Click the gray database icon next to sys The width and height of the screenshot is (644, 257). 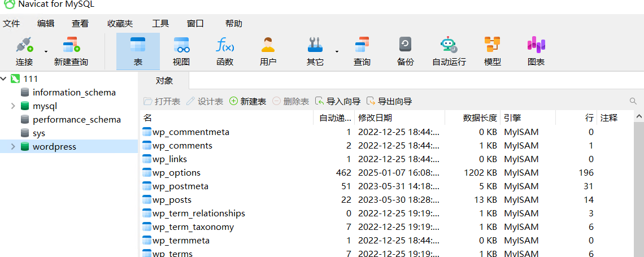(x=25, y=133)
